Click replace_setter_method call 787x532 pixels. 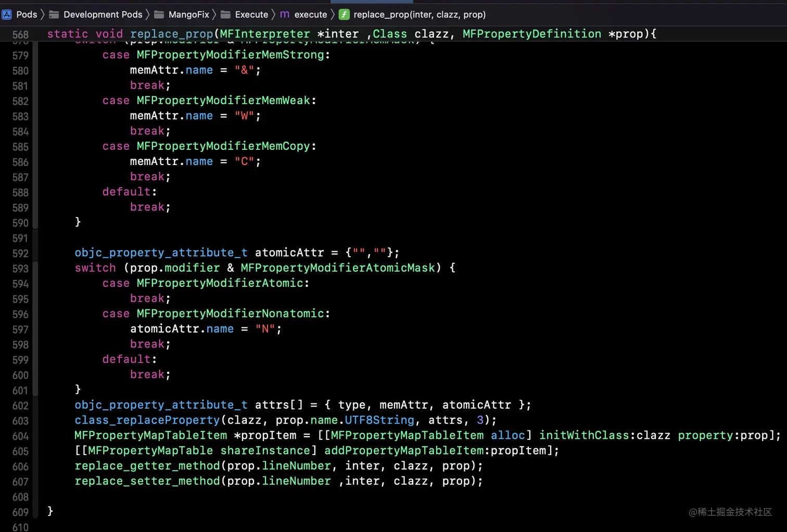147,481
